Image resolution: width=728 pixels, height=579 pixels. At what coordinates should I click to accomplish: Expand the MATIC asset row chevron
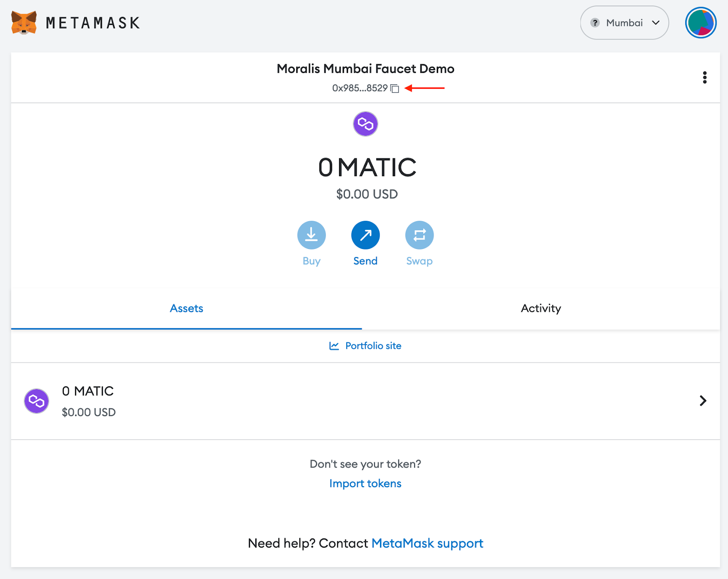click(703, 401)
